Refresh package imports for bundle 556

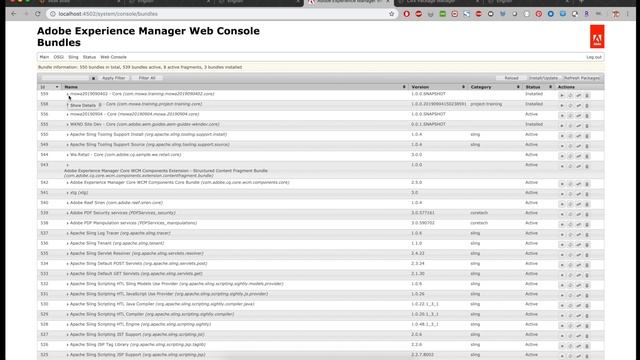tap(570, 116)
